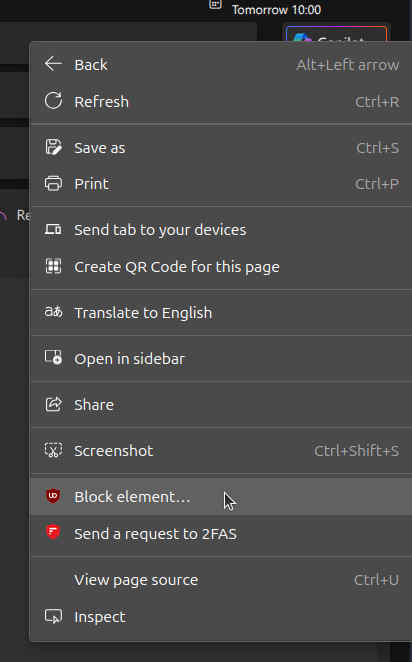Click the Translate language icon
412x662 pixels.
tap(53, 312)
